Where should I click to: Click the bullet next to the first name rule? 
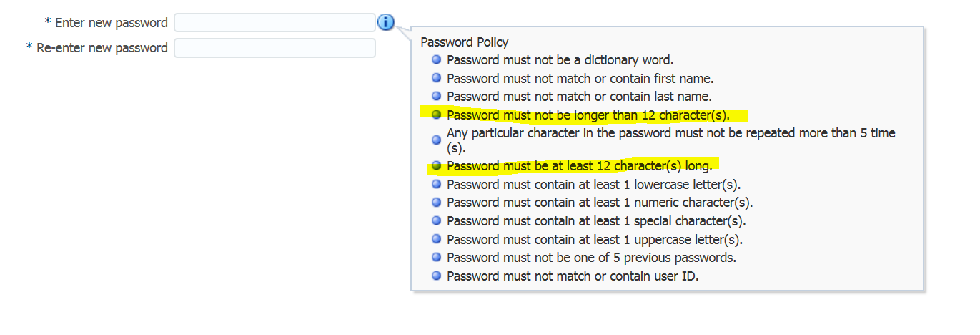(x=437, y=78)
